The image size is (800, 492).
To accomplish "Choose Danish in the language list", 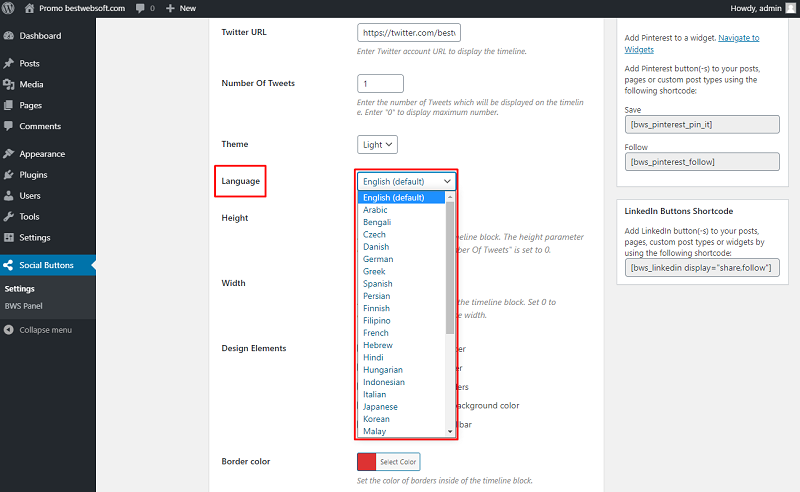I will click(x=402, y=247).
